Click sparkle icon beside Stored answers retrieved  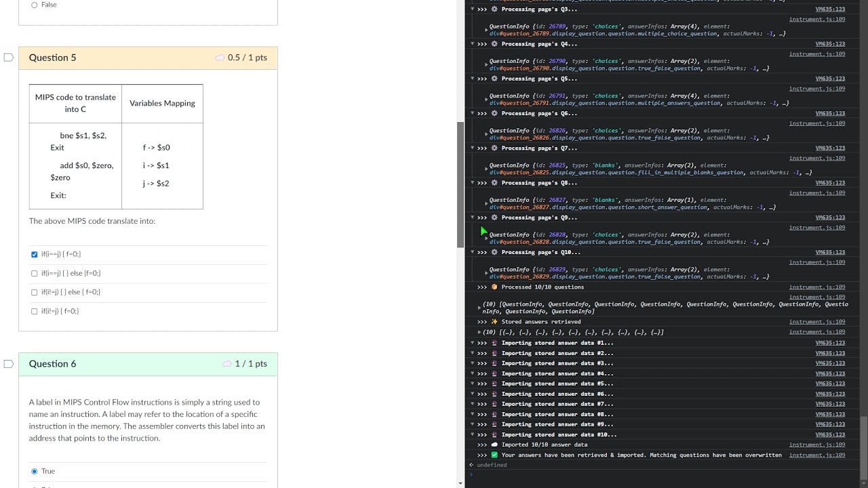[494, 322]
